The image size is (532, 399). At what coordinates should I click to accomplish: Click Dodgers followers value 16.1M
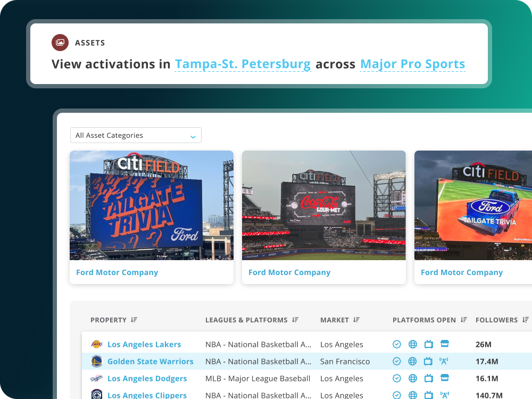(x=487, y=378)
